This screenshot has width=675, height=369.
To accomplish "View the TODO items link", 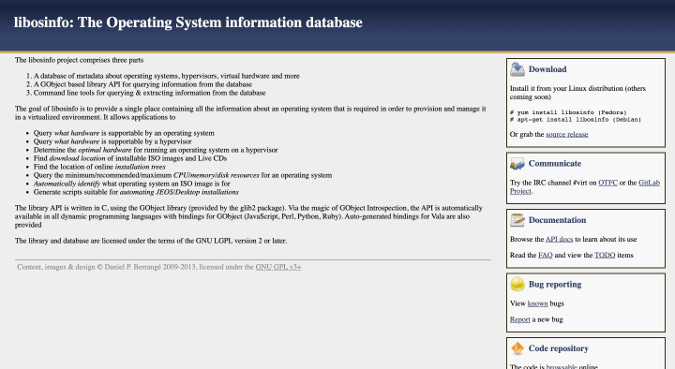I will pyautogui.click(x=604, y=255).
